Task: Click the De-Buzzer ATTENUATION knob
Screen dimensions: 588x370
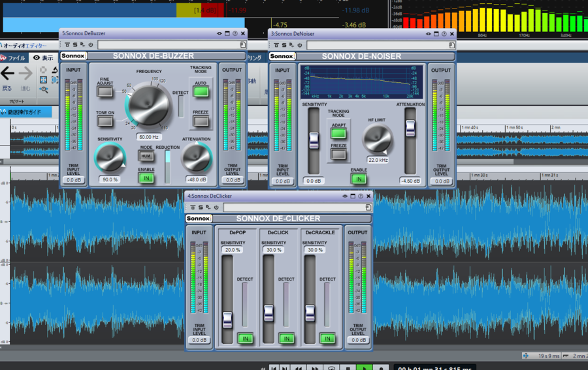Action: pos(196,158)
